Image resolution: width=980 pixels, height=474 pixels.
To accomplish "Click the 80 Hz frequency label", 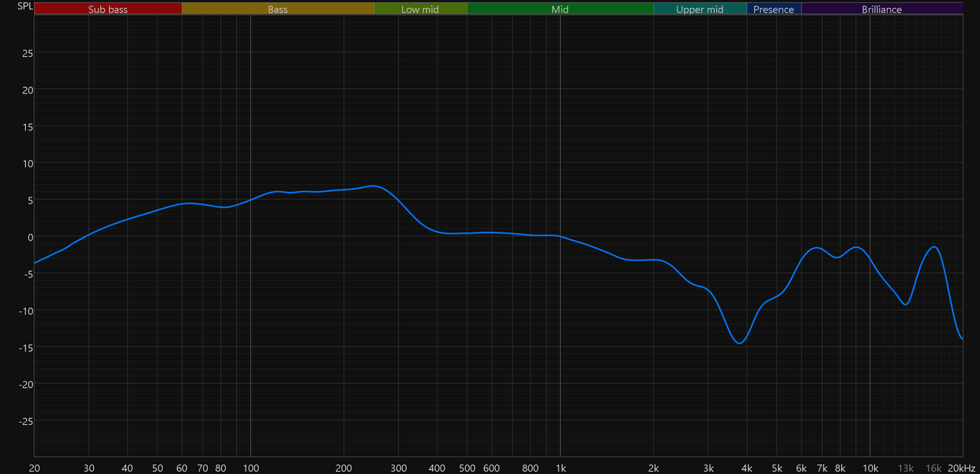I will [221, 468].
